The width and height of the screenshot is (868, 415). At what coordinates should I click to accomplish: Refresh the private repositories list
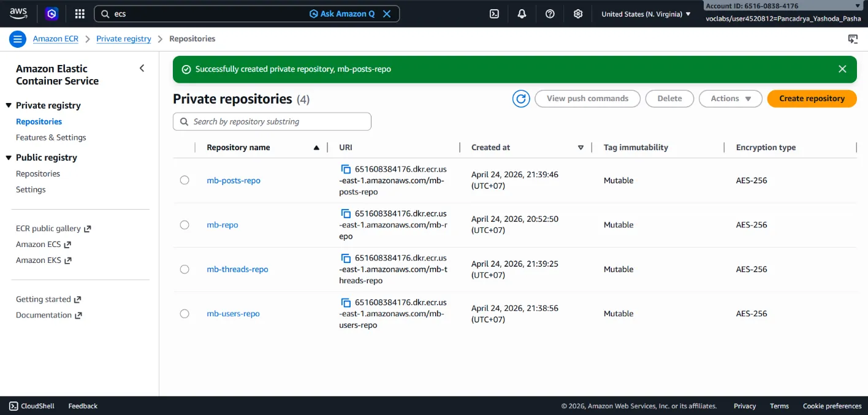coord(521,99)
